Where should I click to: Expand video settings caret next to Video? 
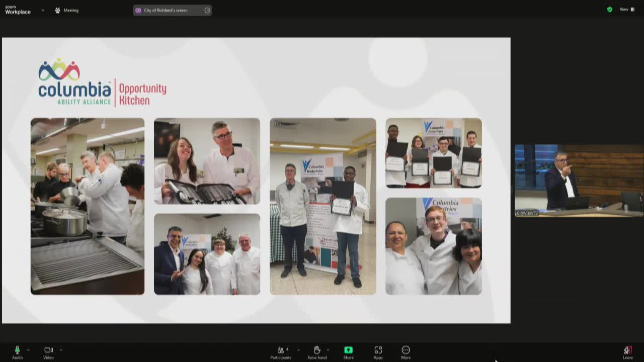(61, 349)
